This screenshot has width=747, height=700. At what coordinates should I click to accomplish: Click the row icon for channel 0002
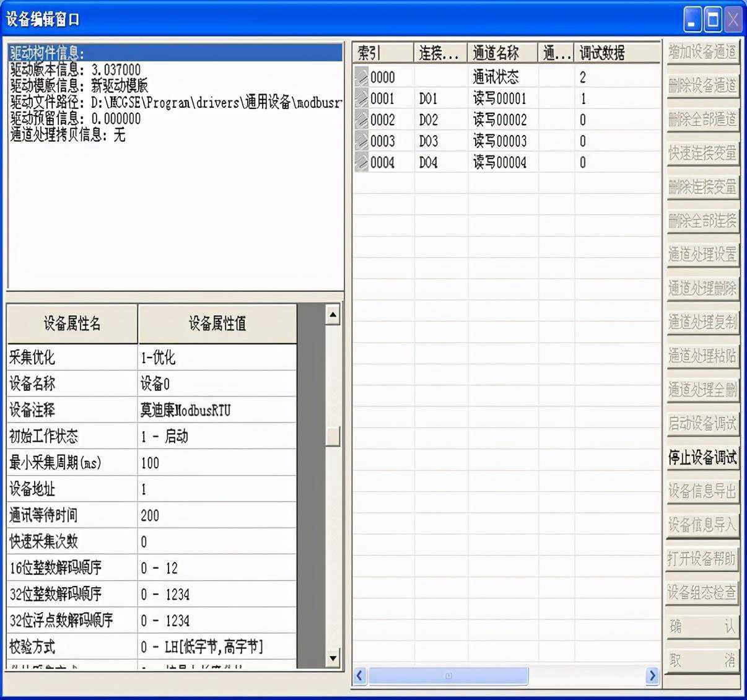361,120
